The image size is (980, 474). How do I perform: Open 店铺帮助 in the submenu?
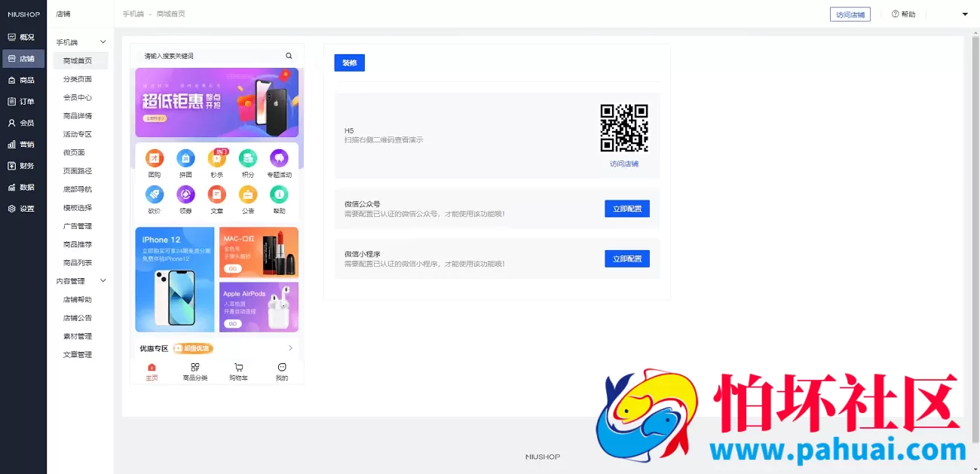point(78,299)
